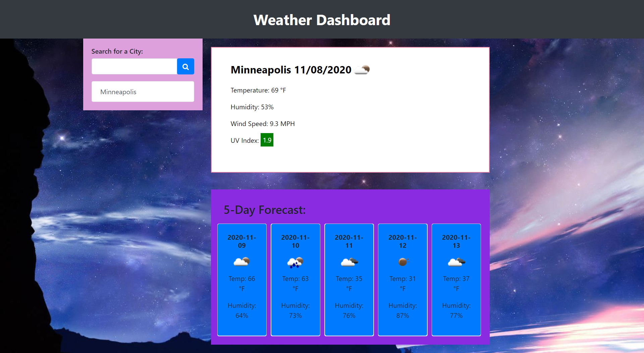
Task: Click the Humidity 53% reading
Action: [252, 107]
